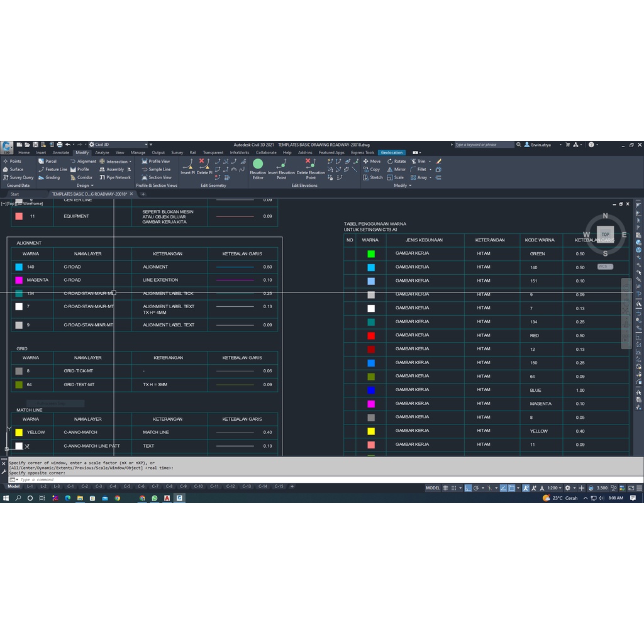The height and width of the screenshot is (644, 644).
Task: Click Delete Elevation Point tool
Action: coord(311,169)
